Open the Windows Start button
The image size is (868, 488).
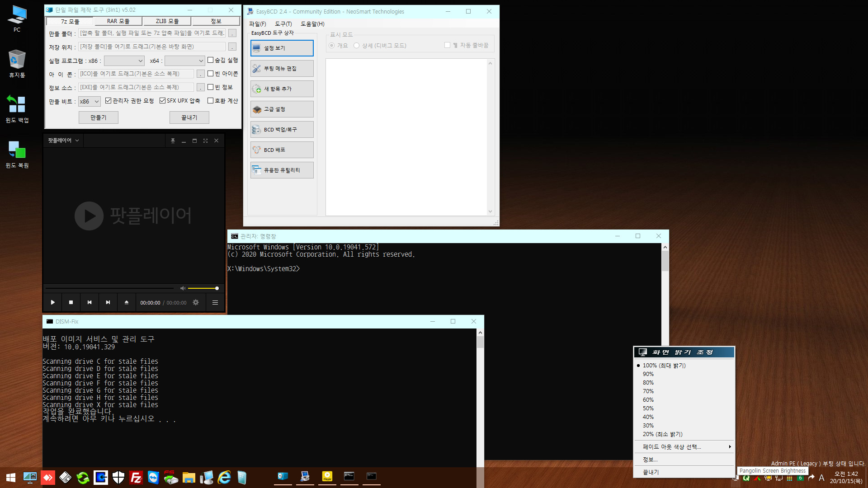[x=11, y=477]
